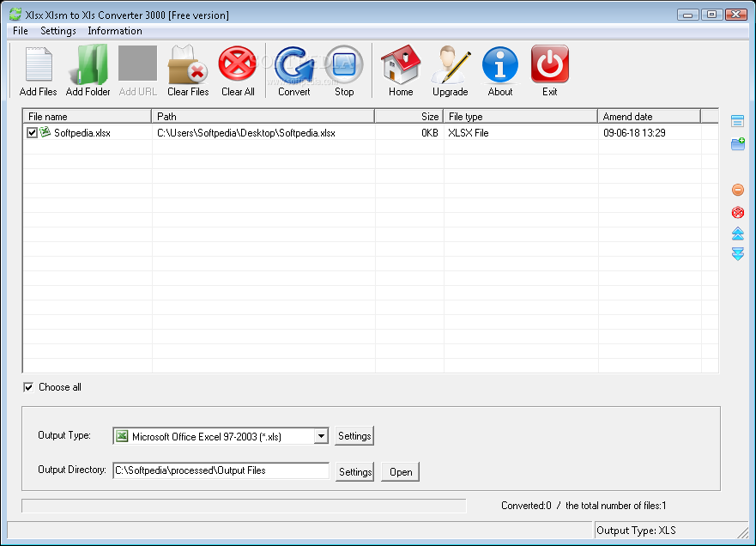Click the Converted:0 counter text
The image size is (756, 546).
[x=526, y=506]
